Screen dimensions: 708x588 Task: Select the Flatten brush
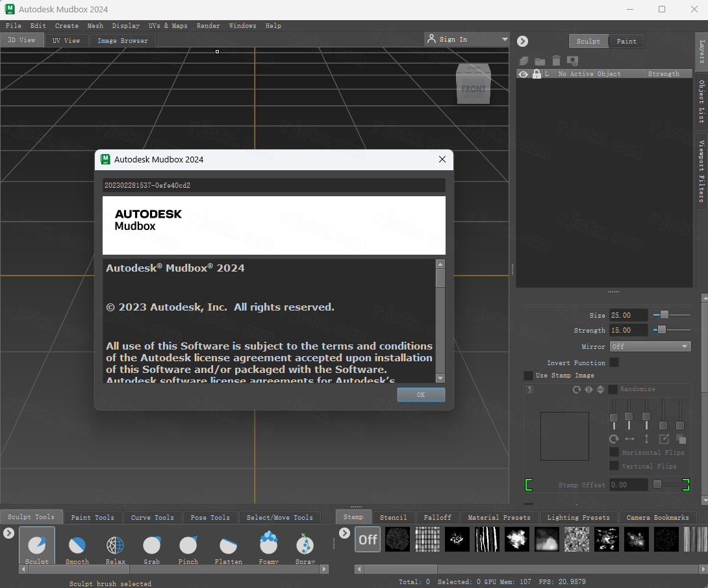pyautogui.click(x=229, y=546)
